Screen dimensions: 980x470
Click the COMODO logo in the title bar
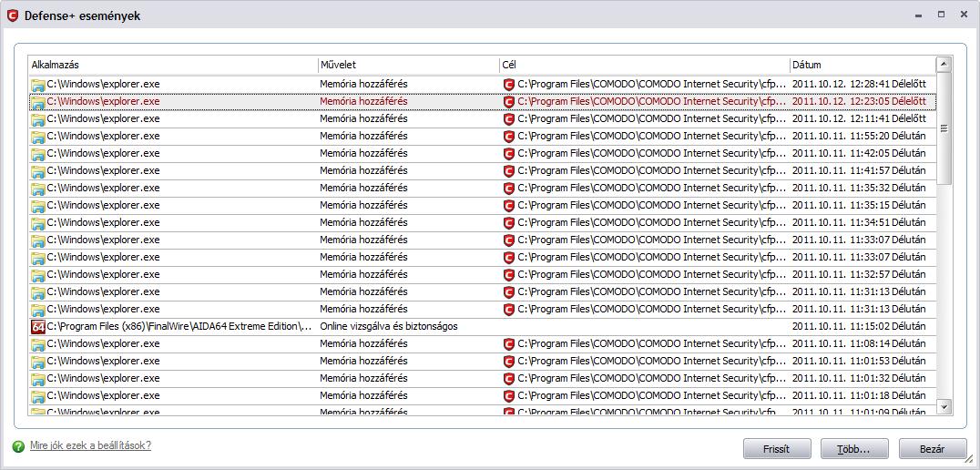coord(13,15)
